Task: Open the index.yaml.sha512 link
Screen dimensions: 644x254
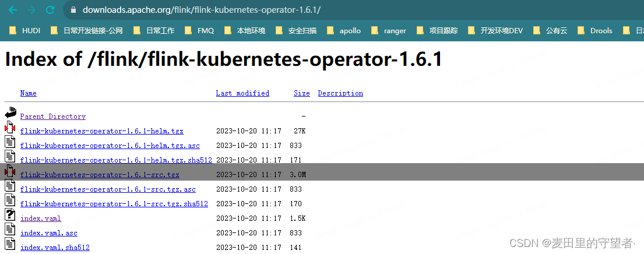Action: pos(55,248)
